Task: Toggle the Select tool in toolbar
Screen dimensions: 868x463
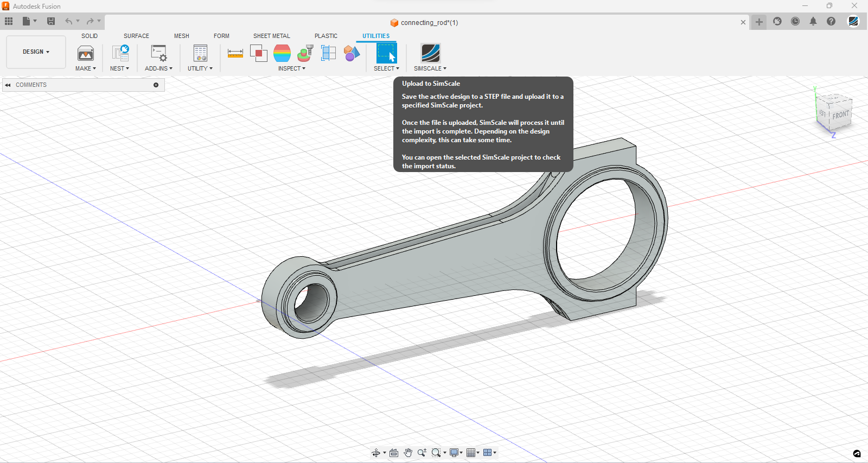Action: pyautogui.click(x=386, y=53)
